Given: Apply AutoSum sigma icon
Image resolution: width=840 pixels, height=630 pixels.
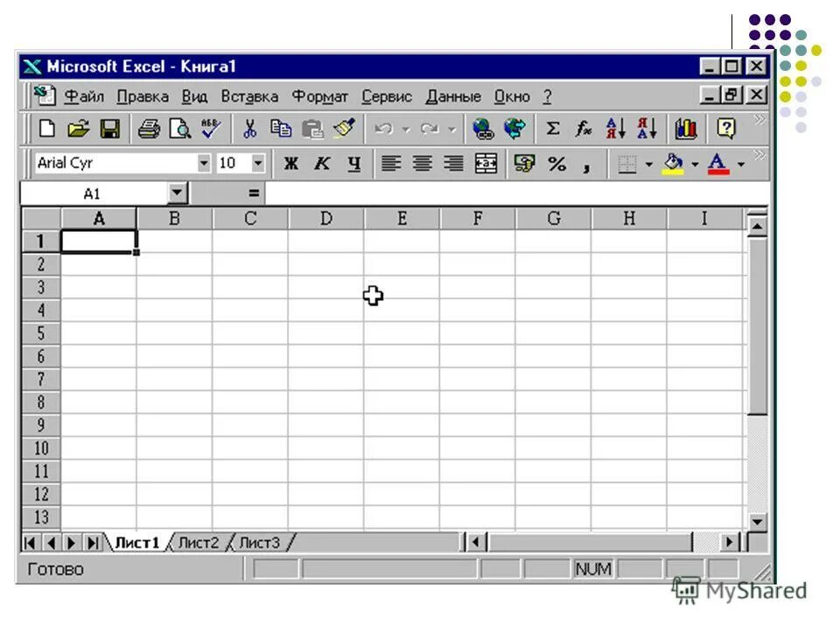Looking at the screenshot, I should pyautogui.click(x=553, y=129).
